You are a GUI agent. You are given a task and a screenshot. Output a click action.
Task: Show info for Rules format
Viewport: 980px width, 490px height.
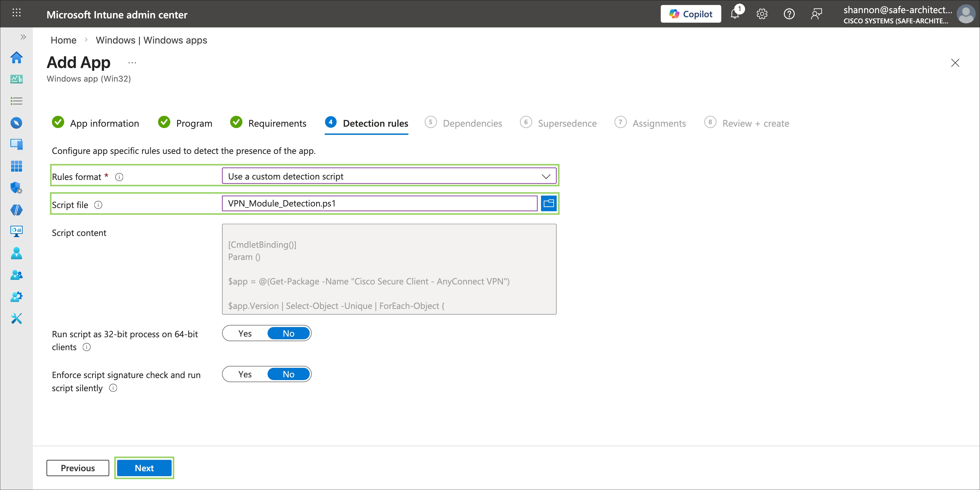(119, 177)
